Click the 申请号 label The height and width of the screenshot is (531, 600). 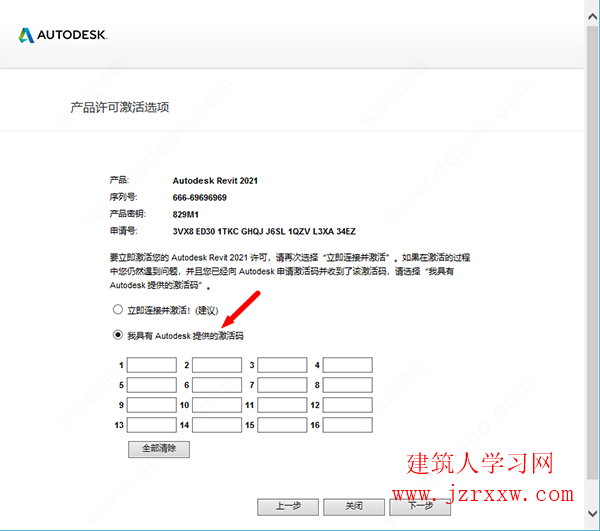point(123,231)
